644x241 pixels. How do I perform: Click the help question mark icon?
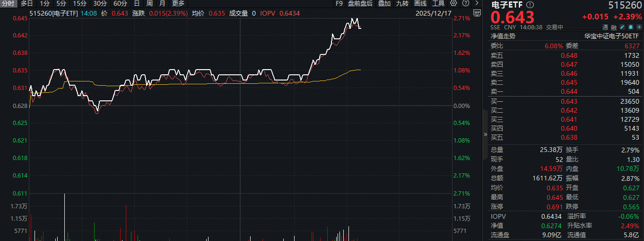(x=467, y=3)
